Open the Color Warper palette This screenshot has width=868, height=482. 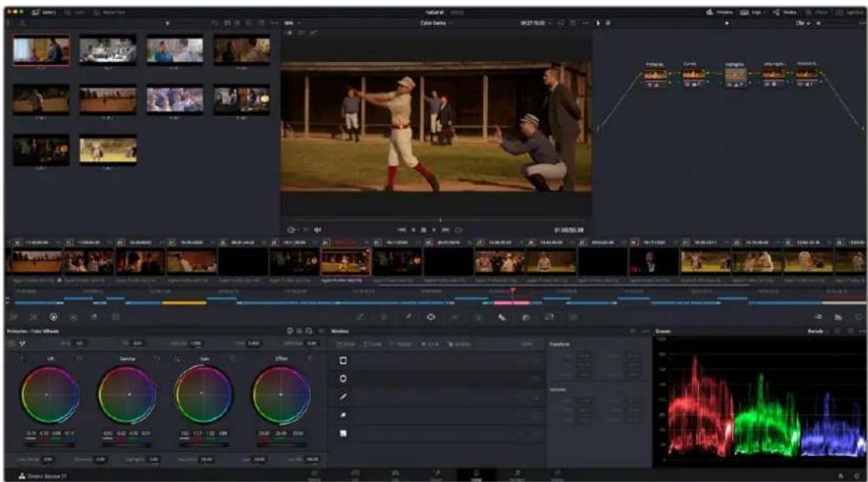click(x=383, y=317)
